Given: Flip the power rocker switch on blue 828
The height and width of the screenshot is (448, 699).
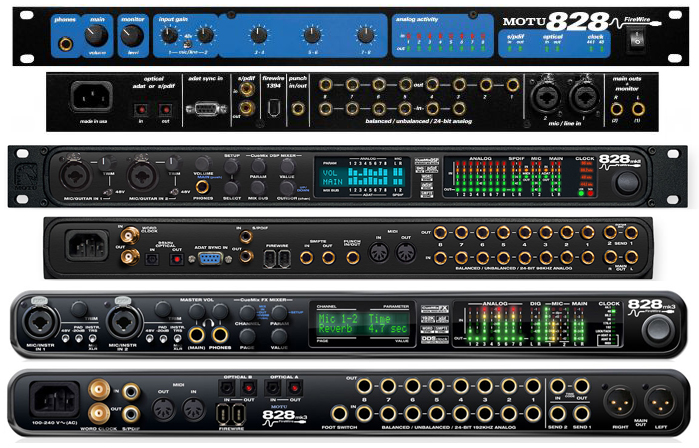Looking at the screenshot, I should (x=637, y=39).
